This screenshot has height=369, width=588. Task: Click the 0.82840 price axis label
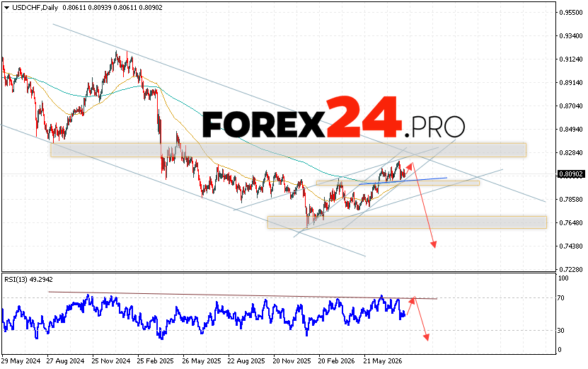coord(571,153)
